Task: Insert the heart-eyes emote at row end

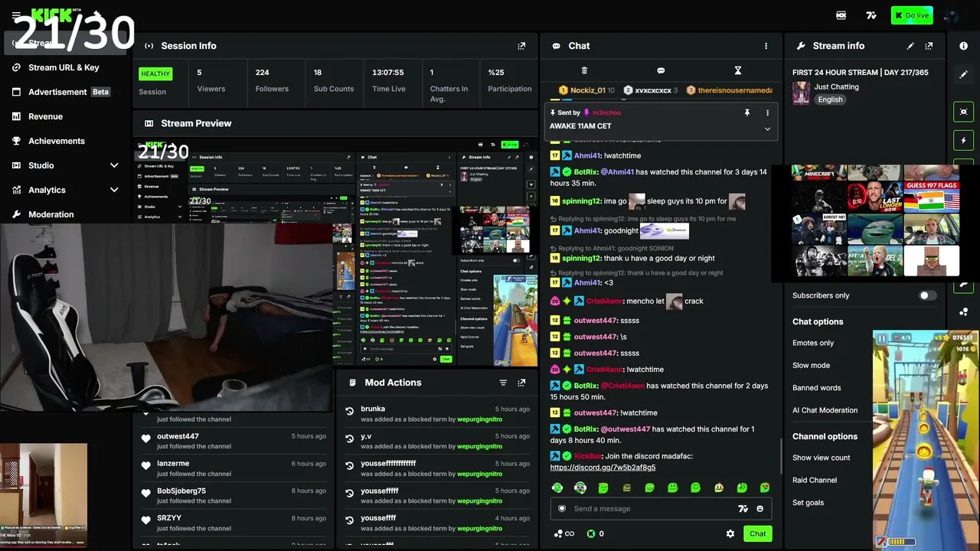Action: coord(764,487)
